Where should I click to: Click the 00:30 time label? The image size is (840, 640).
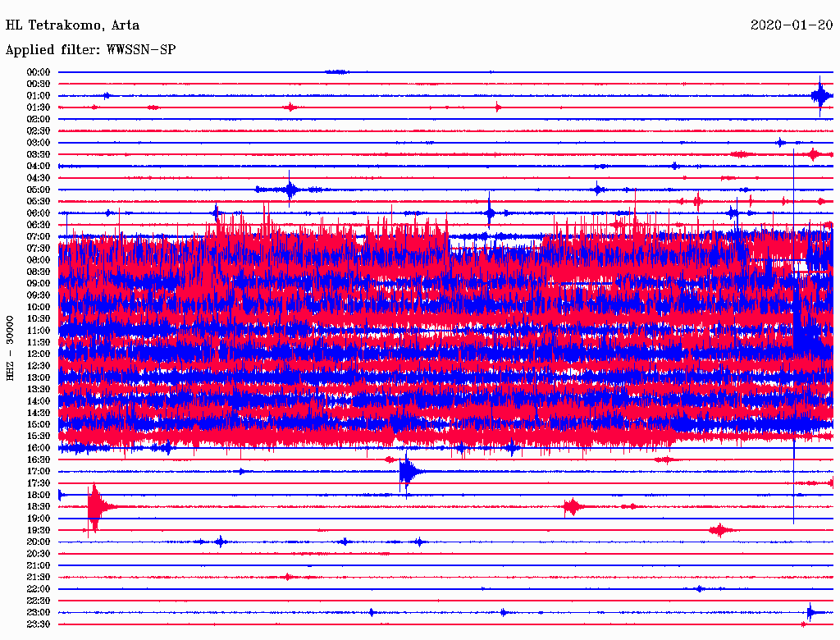point(39,85)
